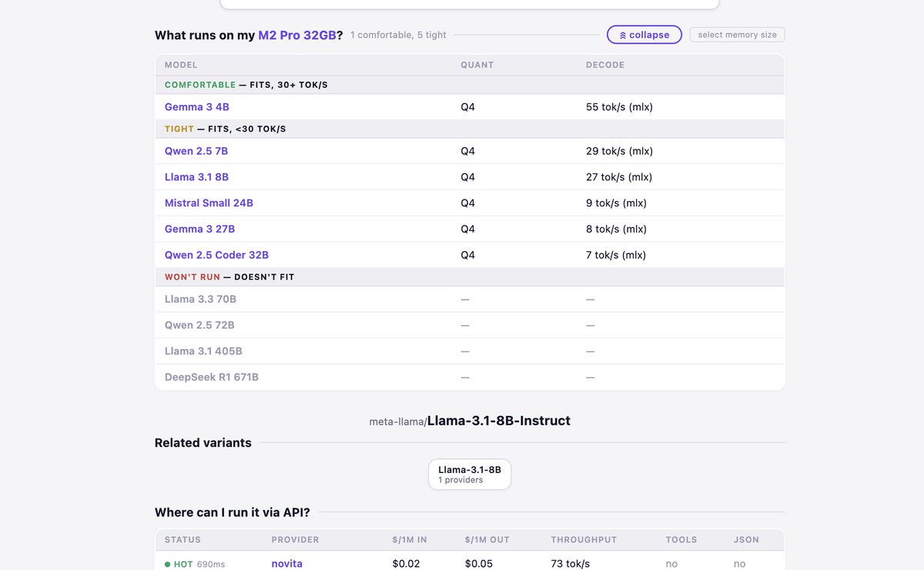Click the QUANT column header
Viewport: 924px width, 570px height.
477,65
